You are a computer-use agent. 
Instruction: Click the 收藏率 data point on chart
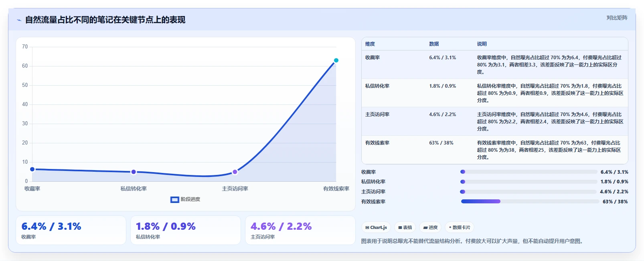(32, 169)
